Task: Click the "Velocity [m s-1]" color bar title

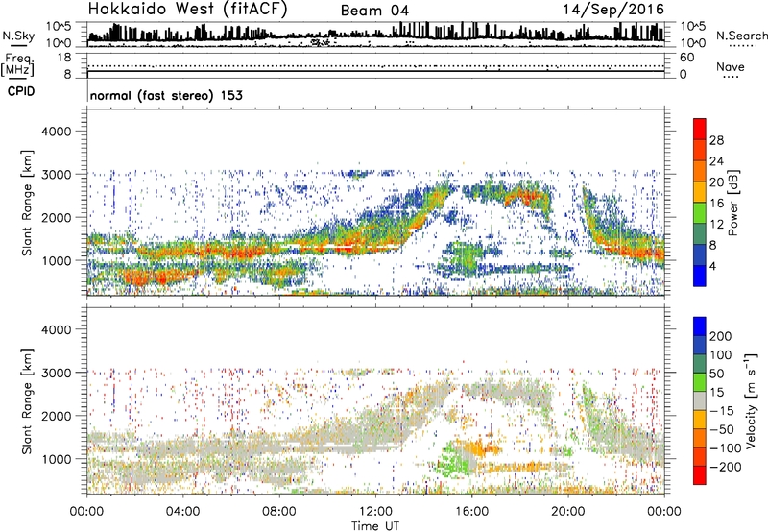Action: 752,401
